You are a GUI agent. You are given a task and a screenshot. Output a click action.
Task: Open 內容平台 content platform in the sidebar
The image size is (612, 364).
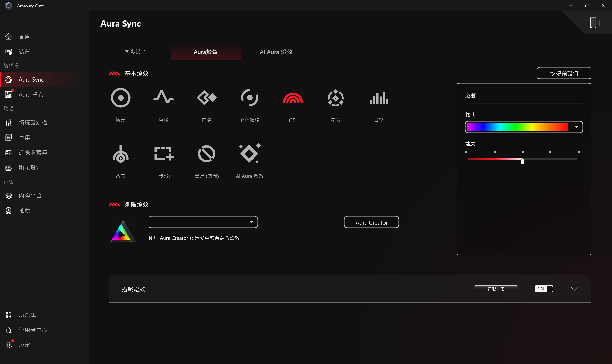[x=44, y=196]
